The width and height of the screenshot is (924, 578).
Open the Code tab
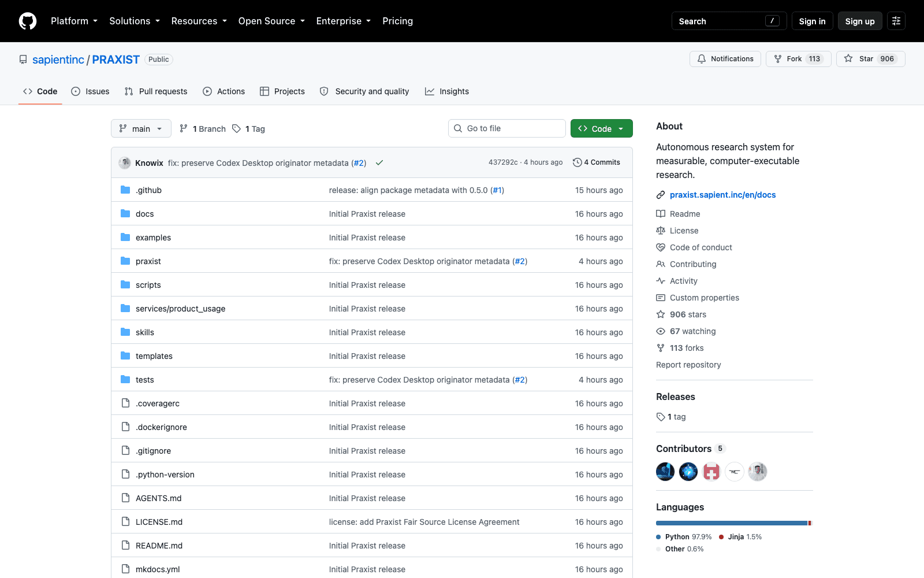click(40, 91)
